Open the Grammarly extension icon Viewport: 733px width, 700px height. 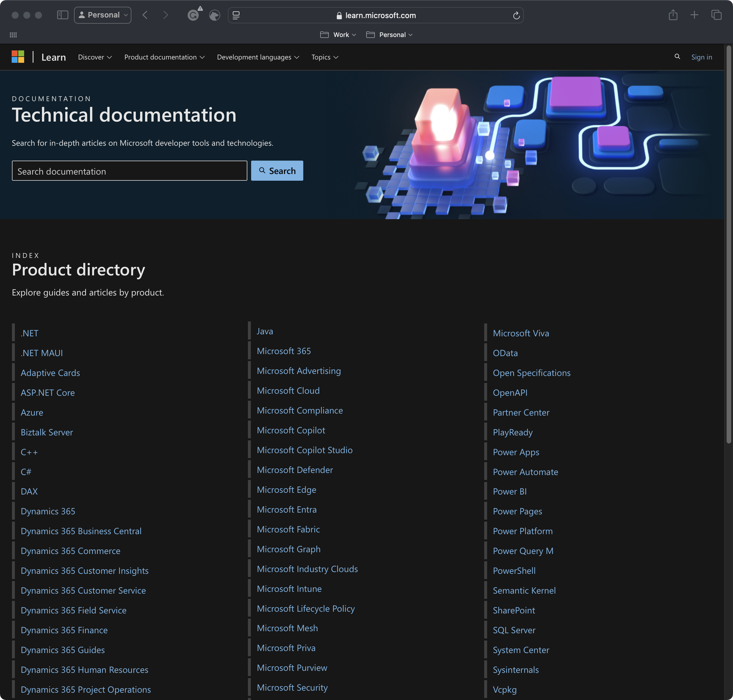[193, 15]
